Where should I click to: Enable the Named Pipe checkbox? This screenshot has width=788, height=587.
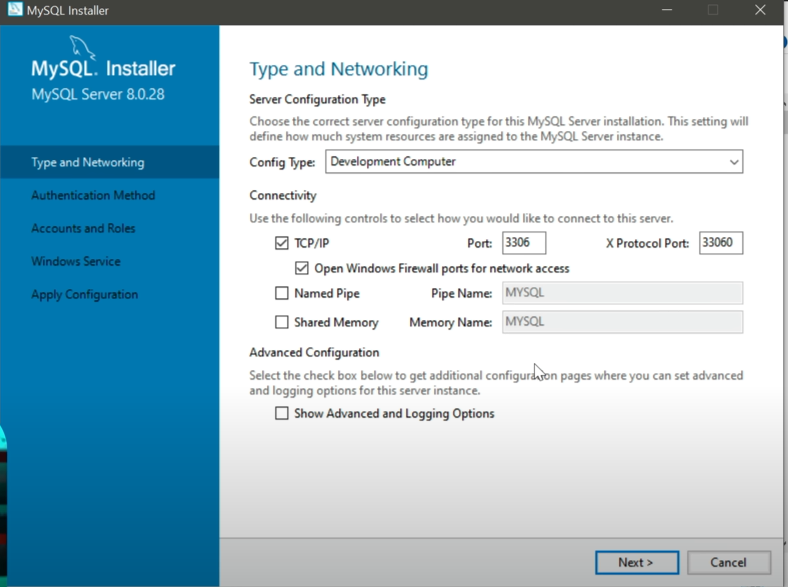pyautogui.click(x=281, y=293)
